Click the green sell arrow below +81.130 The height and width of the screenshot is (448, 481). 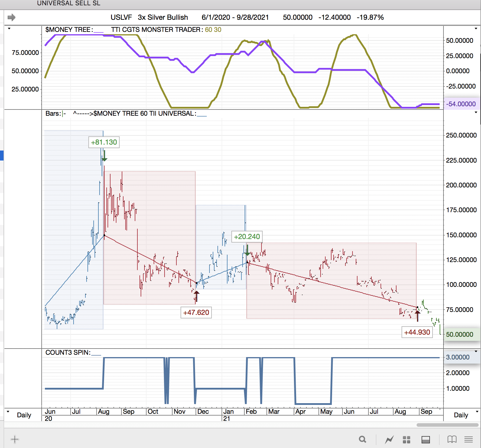[x=104, y=156]
